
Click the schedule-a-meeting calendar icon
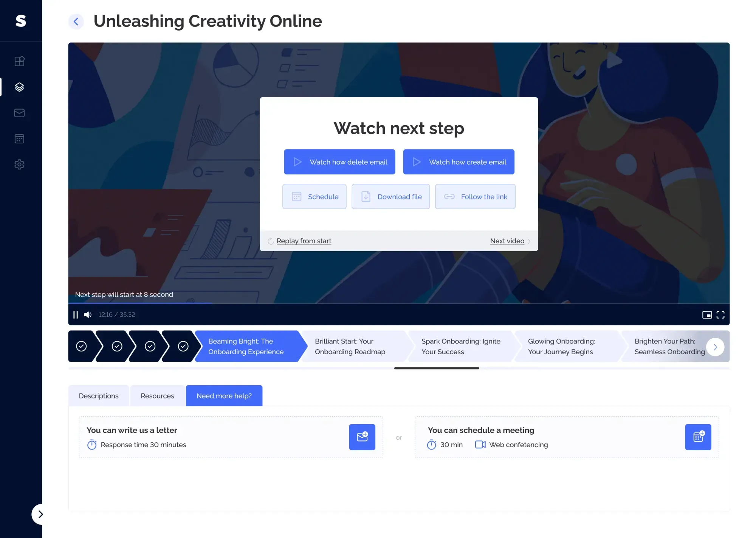click(698, 437)
